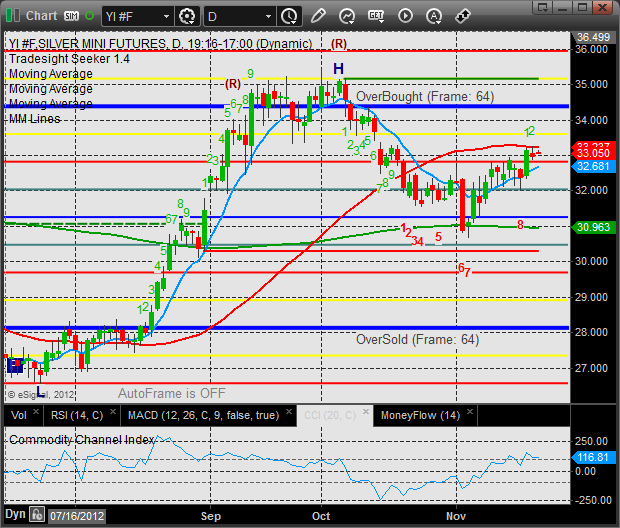Click the clock time template icon
Viewport: 620px width, 528px height.
(289, 16)
